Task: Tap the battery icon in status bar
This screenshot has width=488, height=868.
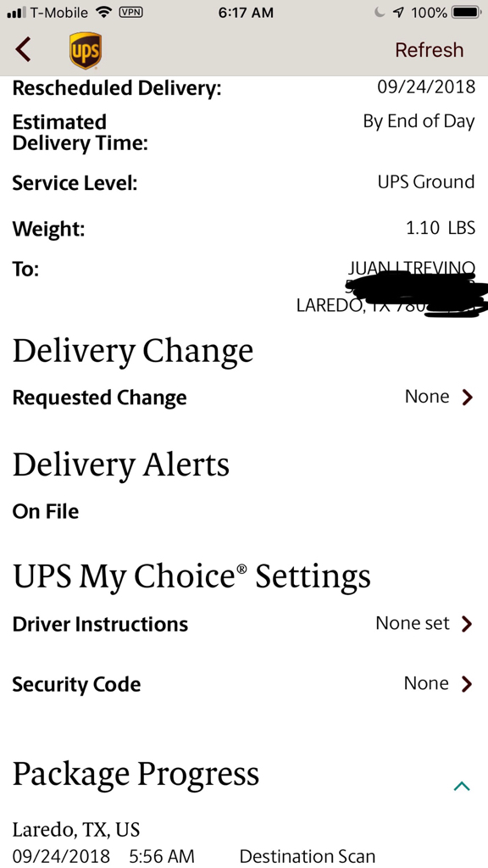Action: (x=467, y=12)
